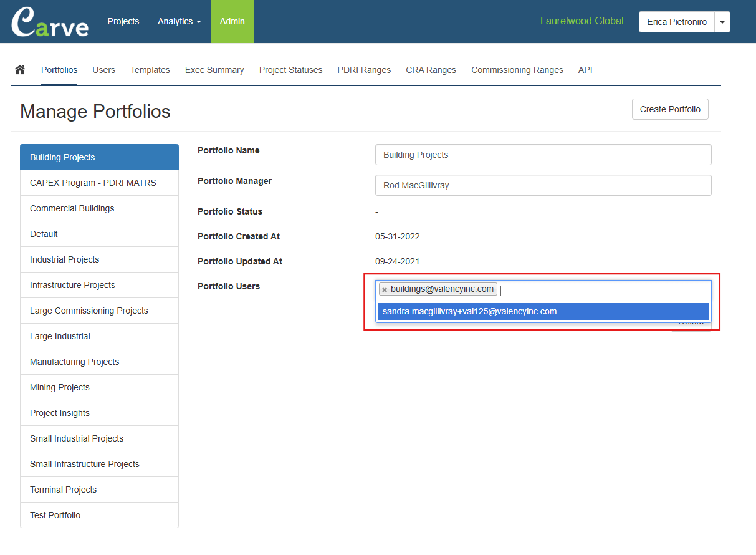756x555 pixels.
Task: Click the home icon in admin navigation
Action: click(x=20, y=70)
